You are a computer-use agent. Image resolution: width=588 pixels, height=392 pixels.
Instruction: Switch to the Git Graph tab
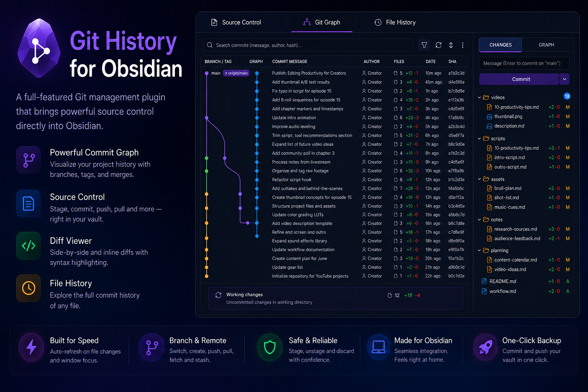click(x=322, y=23)
